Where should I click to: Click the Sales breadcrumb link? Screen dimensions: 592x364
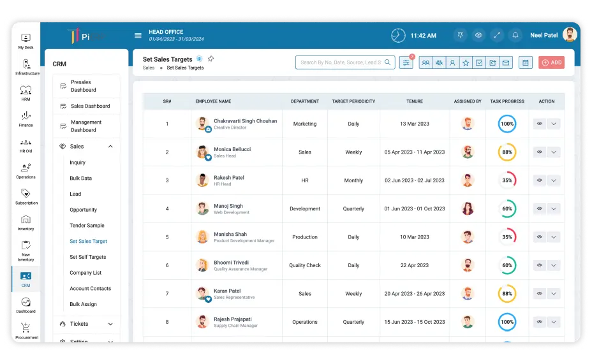tap(149, 68)
